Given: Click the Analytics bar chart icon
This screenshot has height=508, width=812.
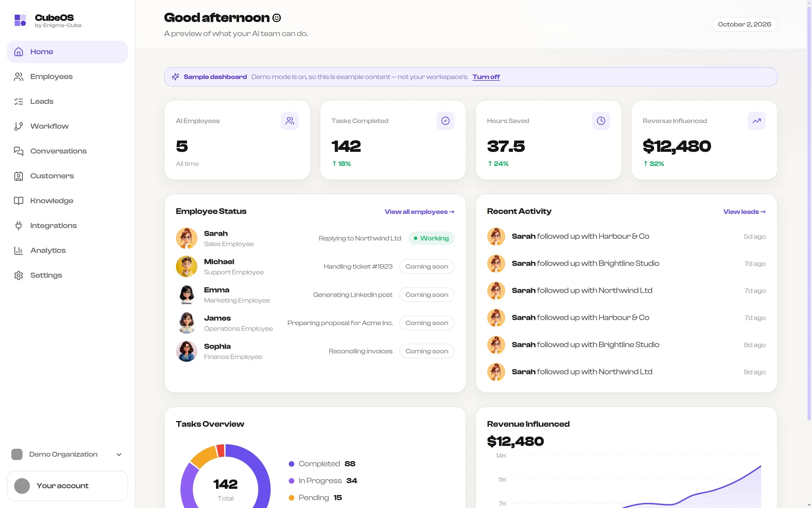Looking at the screenshot, I should coord(18,251).
